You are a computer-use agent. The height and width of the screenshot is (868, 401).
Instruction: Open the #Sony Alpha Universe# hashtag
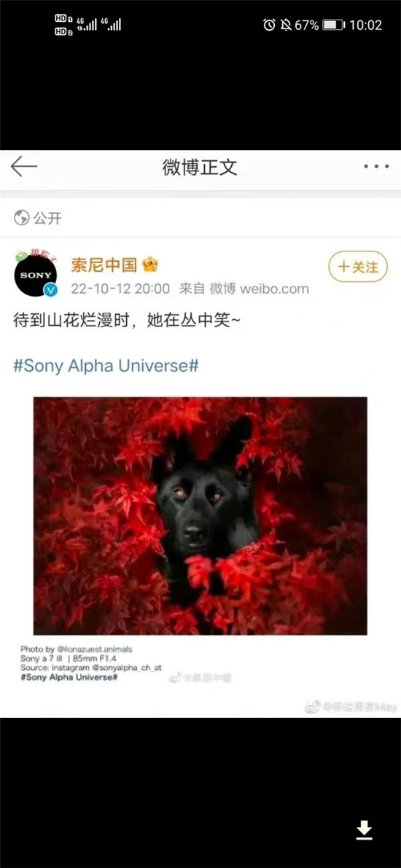coord(106,365)
